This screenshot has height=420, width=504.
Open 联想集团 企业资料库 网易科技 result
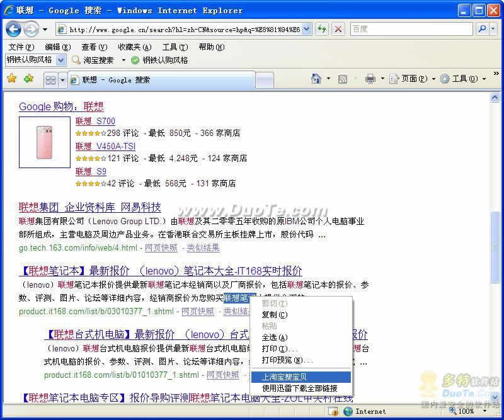click(x=89, y=207)
